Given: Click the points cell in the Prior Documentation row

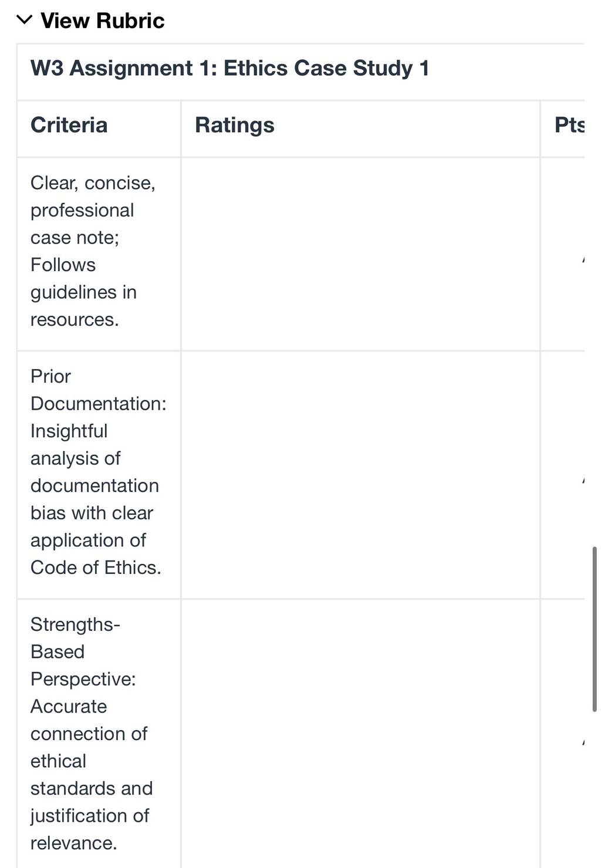Looking at the screenshot, I should point(562,475).
